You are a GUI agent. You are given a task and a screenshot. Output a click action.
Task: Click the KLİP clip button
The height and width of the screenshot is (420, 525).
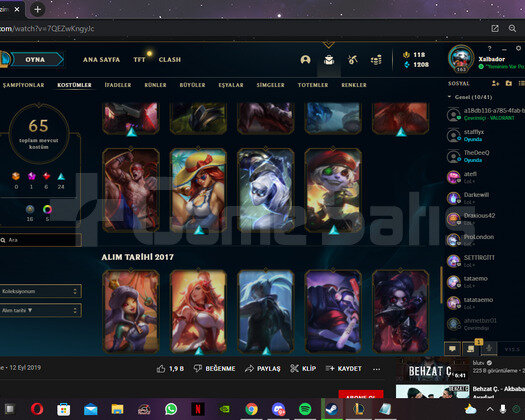pyautogui.click(x=303, y=369)
